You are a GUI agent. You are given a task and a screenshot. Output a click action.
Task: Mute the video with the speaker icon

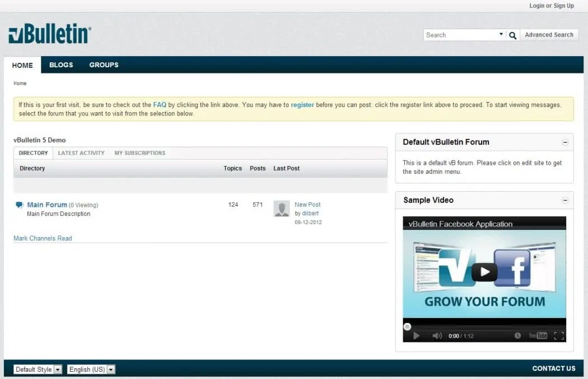click(437, 336)
